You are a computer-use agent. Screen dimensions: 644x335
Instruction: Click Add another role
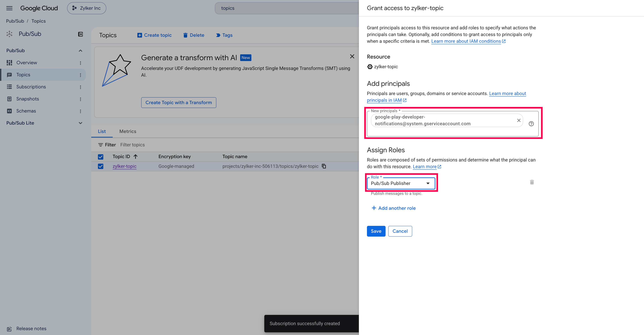393,208
